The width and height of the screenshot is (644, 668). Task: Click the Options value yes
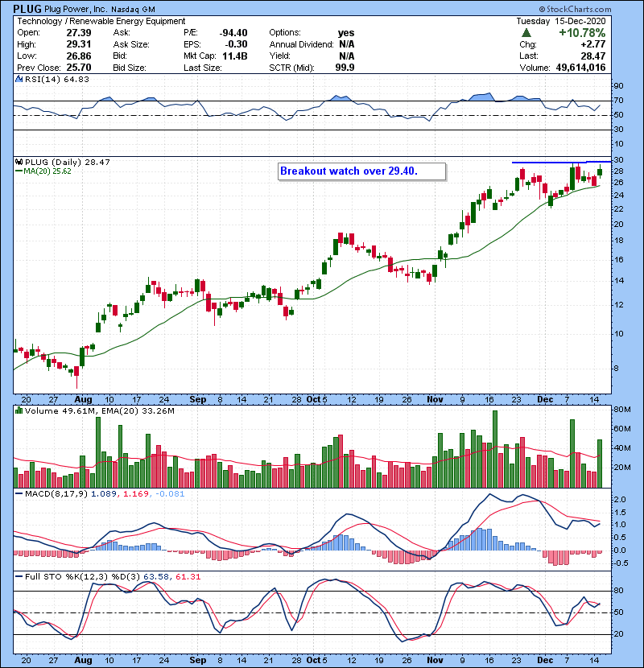tap(346, 33)
